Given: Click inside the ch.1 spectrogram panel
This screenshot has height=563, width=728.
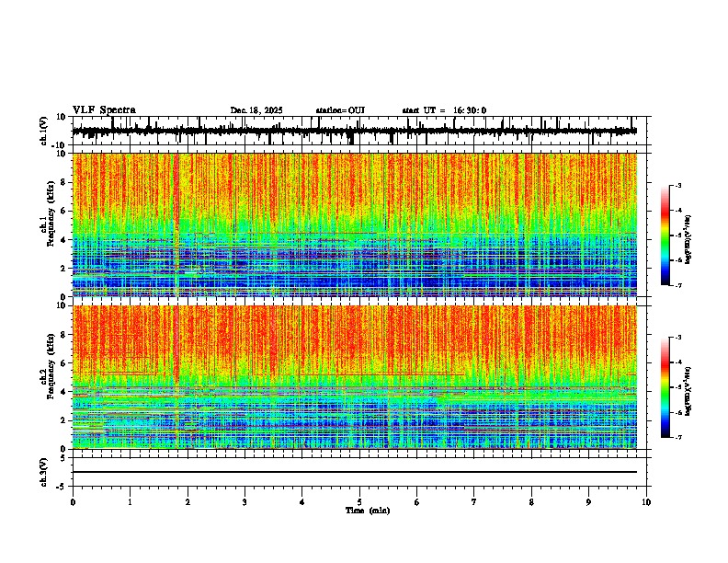Looking at the screenshot, I should (x=355, y=224).
